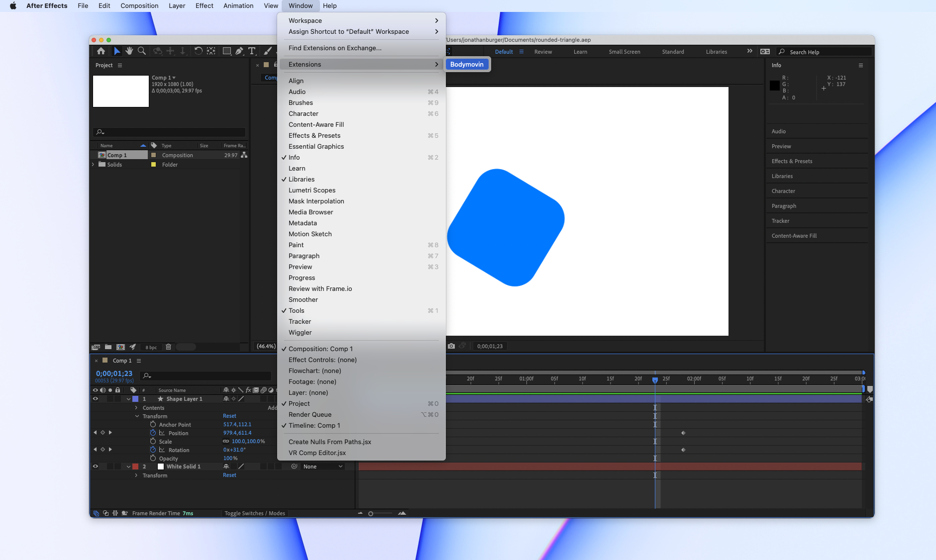Screen dimensions: 936x560
Task: Click the trash icon in Project panel
Action: click(x=168, y=347)
